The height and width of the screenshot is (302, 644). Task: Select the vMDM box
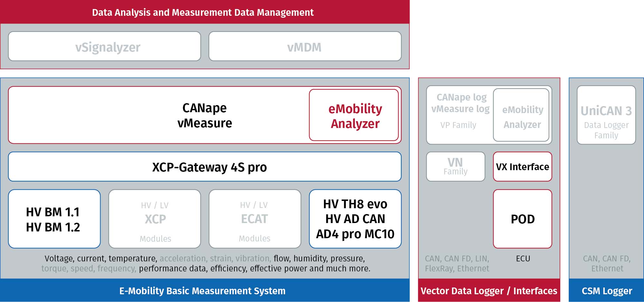(305, 46)
